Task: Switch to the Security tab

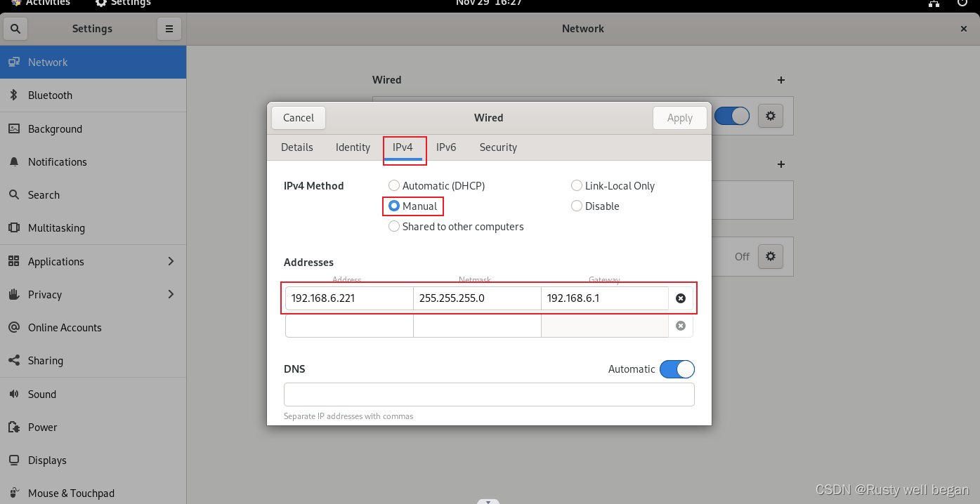Action: point(498,147)
